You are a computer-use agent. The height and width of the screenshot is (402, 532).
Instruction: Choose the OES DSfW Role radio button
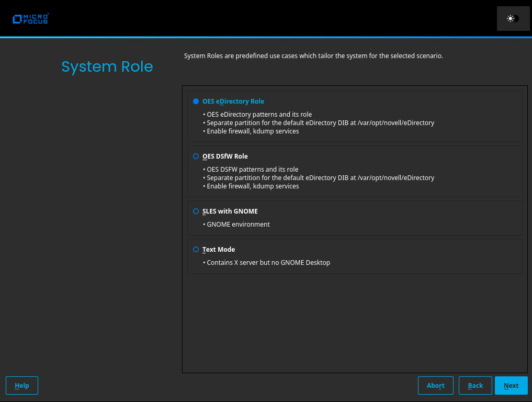click(x=196, y=157)
